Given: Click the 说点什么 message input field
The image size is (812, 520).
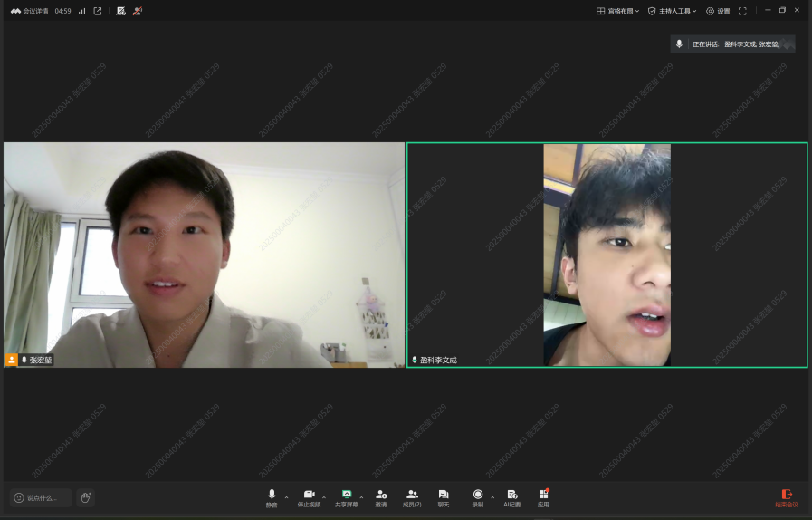Looking at the screenshot, I should [42, 497].
